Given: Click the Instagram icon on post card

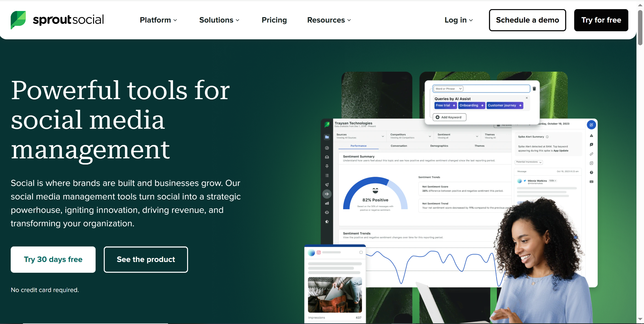Looking at the screenshot, I should coord(319,252).
